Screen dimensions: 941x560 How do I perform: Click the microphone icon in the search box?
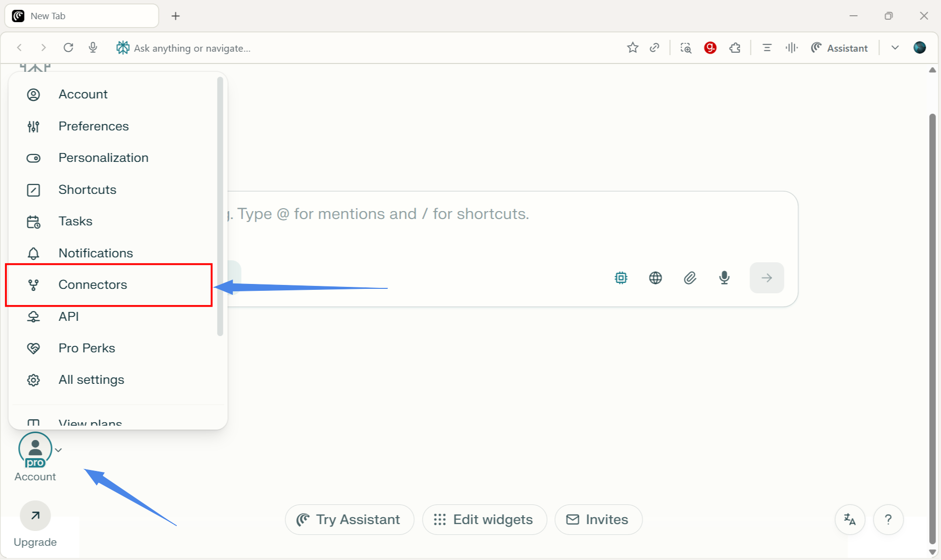[x=724, y=278]
